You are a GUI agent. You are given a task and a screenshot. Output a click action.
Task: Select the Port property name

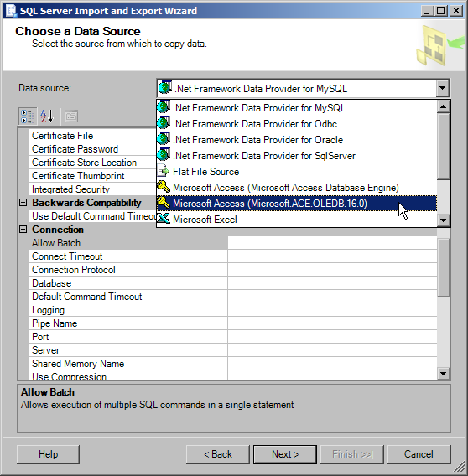pos(128,337)
